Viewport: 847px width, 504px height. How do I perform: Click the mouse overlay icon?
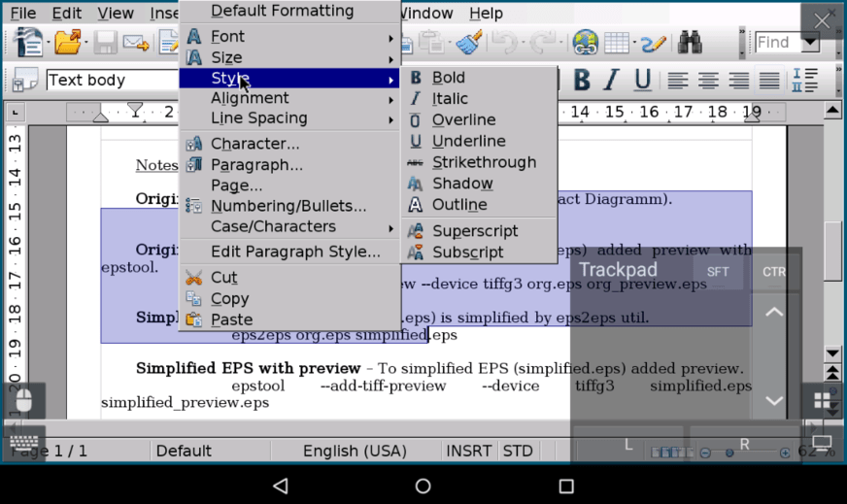(24, 401)
